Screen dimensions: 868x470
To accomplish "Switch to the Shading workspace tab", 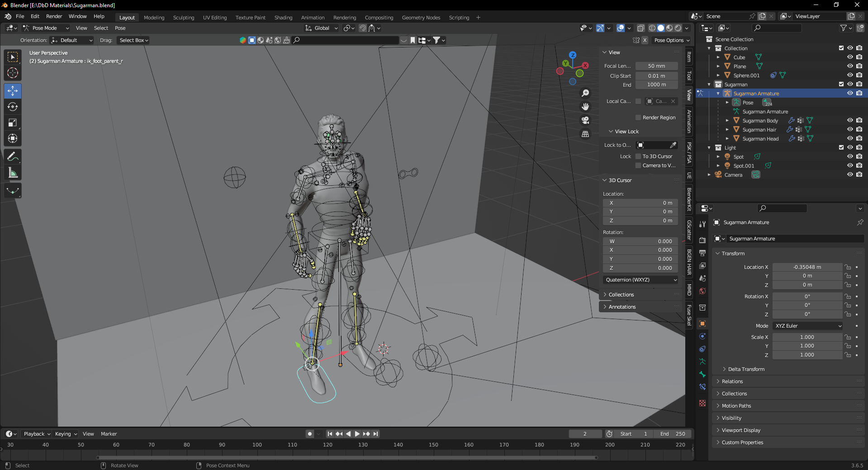I will tap(283, 17).
